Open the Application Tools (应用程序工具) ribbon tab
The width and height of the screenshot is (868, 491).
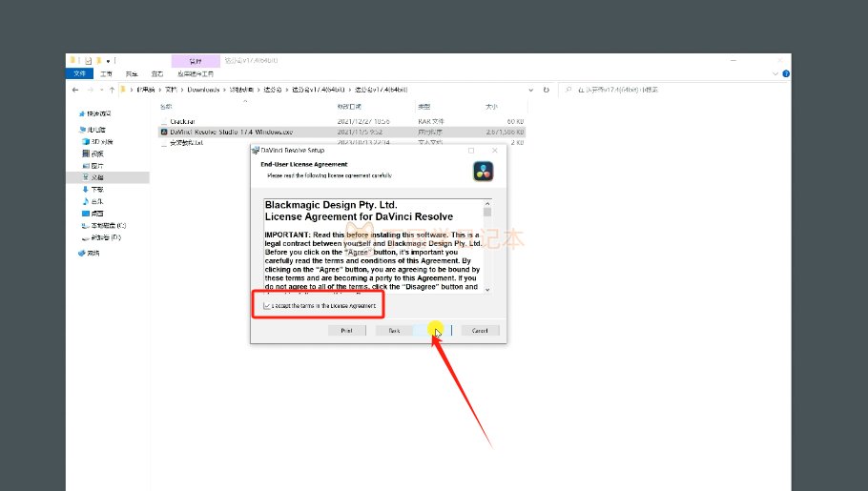coord(196,73)
